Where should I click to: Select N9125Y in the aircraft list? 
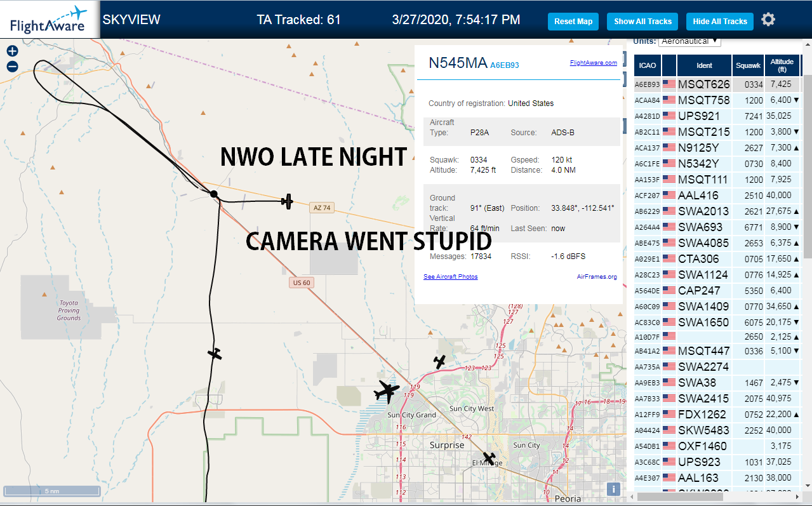coord(698,147)
